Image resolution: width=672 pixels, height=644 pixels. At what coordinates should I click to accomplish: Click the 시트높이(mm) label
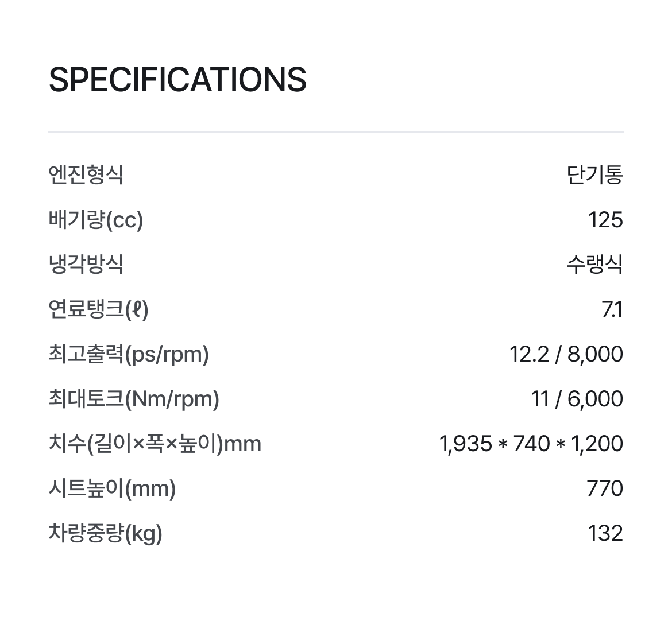tap(112, 488)
